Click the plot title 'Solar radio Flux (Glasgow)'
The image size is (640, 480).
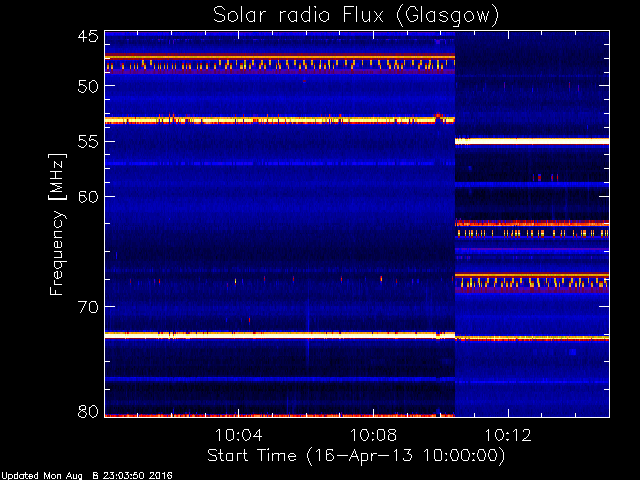(356, 16)
